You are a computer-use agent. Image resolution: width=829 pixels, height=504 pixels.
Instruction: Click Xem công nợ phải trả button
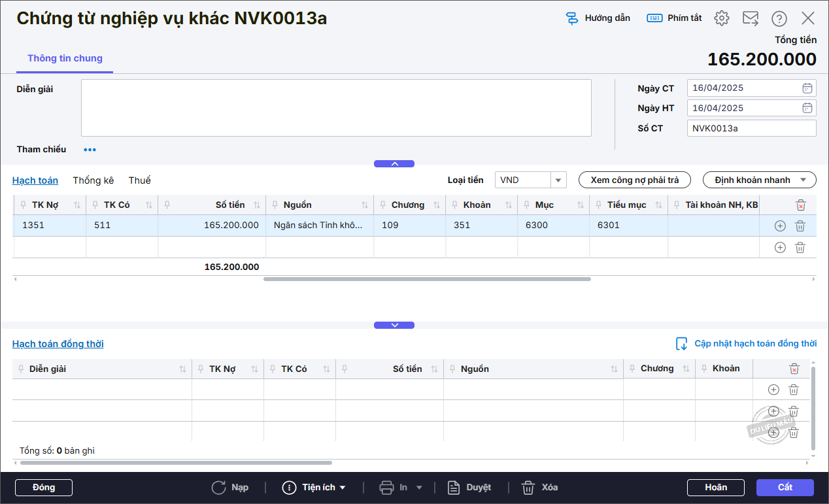point(634,180)
